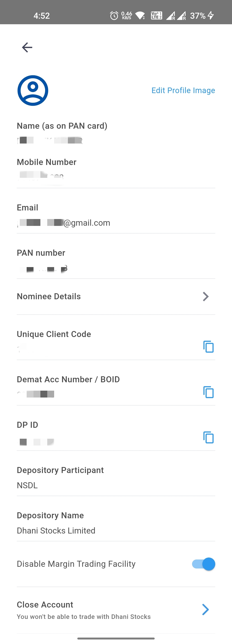Tap the PAN number value
232x644 pixels.
click(x=43, y=269)
